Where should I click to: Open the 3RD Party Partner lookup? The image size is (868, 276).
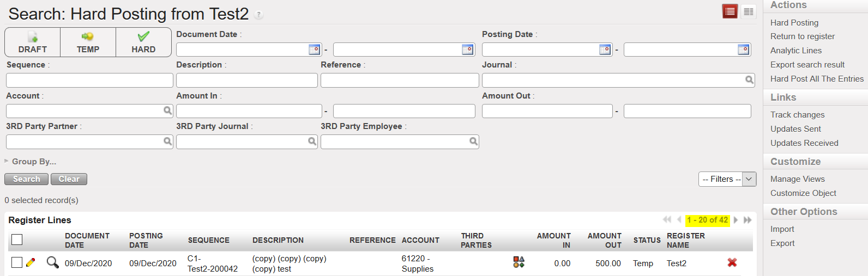pyautogui.click(x=167, y=142)
